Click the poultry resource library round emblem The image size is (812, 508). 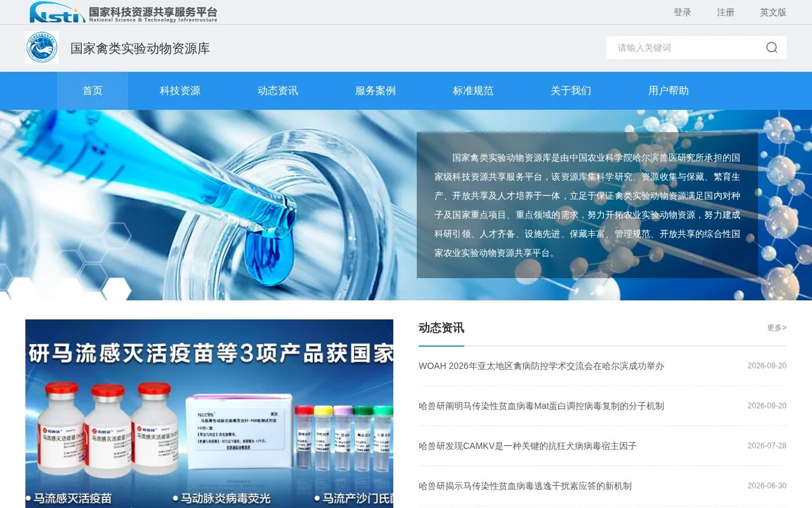click(42, 48)
